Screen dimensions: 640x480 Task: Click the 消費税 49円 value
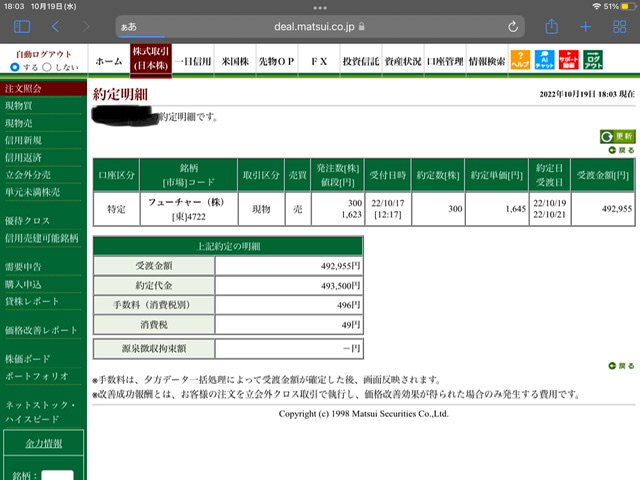click(351, 325)
